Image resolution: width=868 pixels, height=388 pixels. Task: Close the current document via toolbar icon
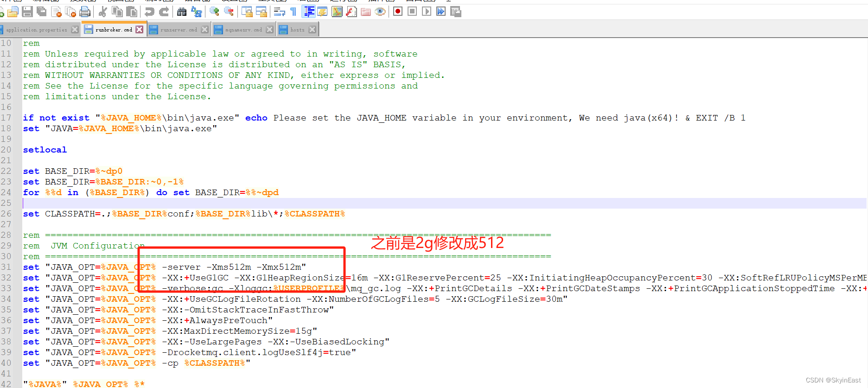57,12
